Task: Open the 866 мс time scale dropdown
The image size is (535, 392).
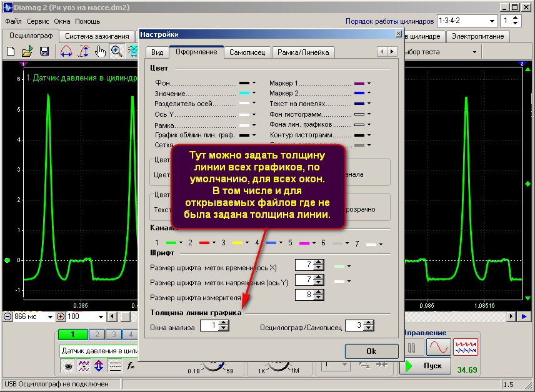Action: coord(50,316)
